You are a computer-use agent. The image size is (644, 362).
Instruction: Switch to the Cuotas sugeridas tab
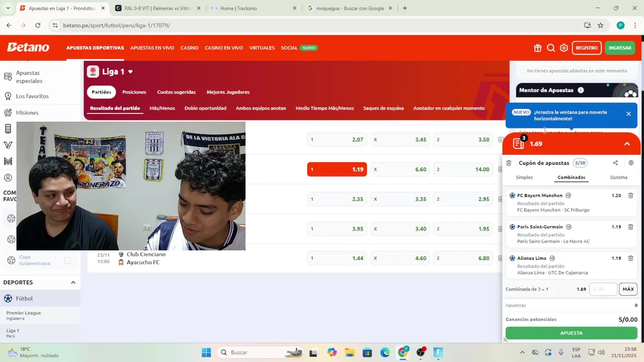tap(176, 92)
